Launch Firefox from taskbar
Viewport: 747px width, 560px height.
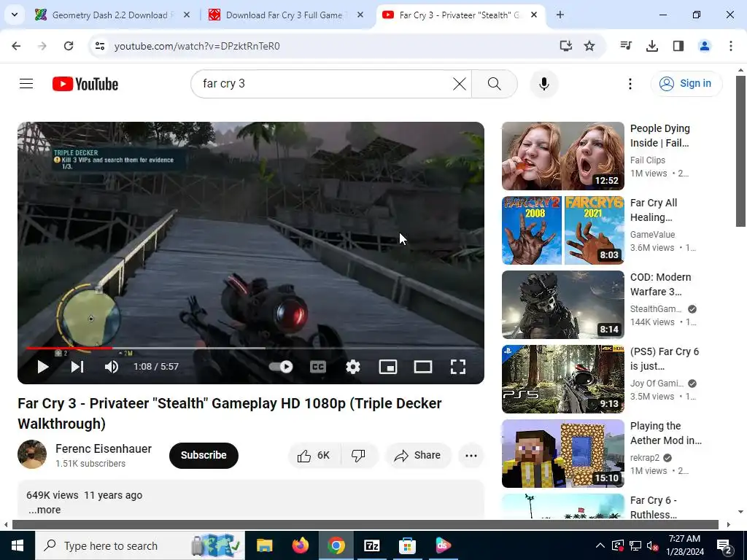300,545
